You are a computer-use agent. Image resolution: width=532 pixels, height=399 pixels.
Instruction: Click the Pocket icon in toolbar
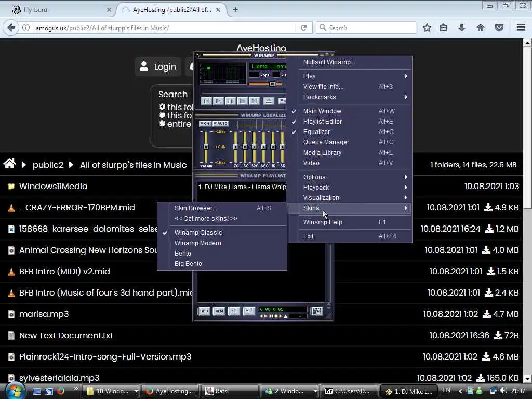point(499,28)
